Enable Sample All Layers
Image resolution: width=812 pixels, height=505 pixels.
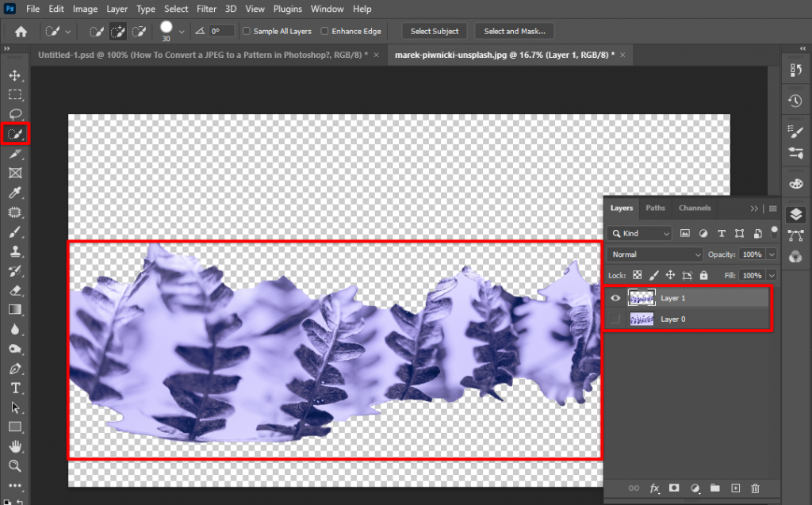[x=245, y=31]
